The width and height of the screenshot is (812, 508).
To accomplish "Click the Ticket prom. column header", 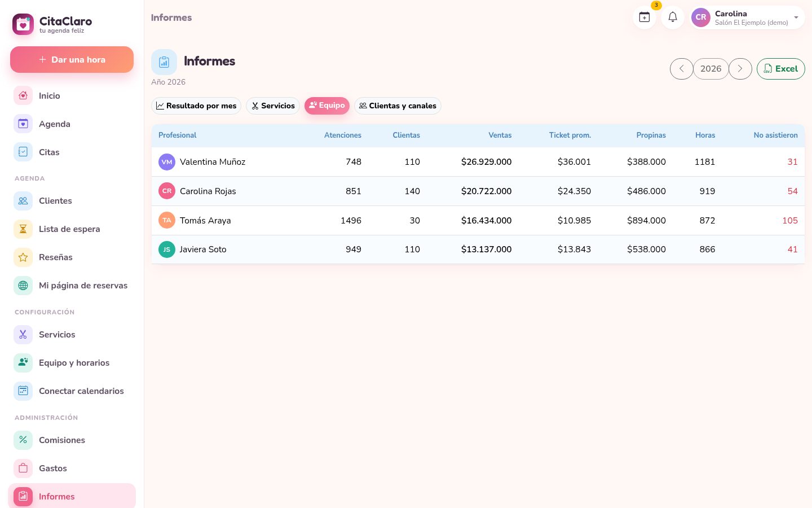I will tap(570, 135).
